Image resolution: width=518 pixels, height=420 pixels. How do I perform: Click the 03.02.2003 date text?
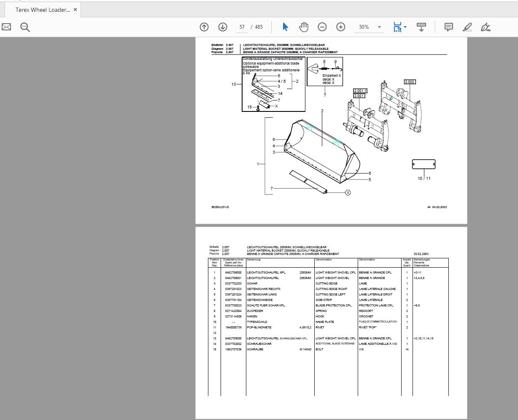click(421, 254)
